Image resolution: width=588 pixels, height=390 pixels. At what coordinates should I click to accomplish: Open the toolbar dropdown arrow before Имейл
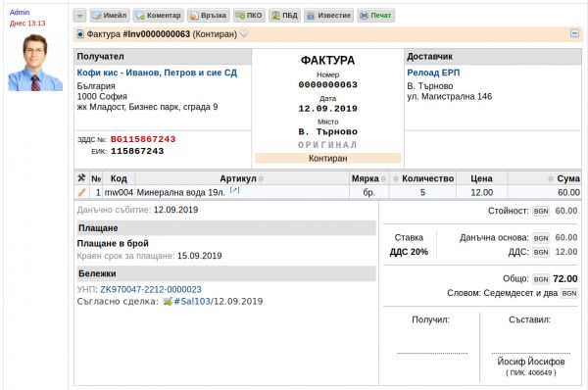79,16
